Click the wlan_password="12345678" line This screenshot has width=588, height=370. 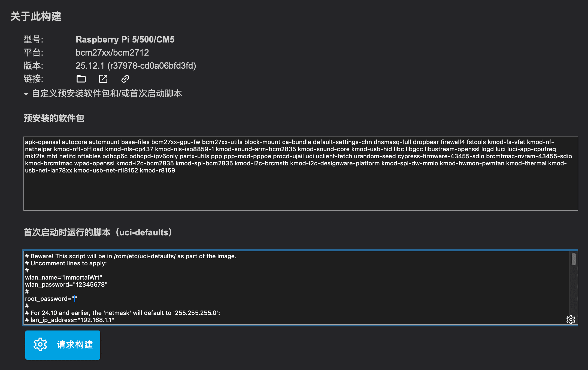pyautogui.click(x=66, y=284)
